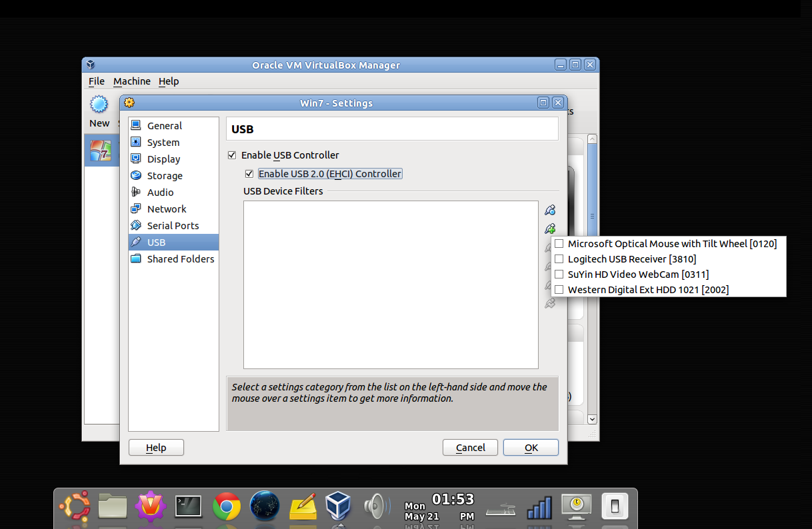812x529 pixels.
Task: Click the add empty USB filter icon
Action: (x=549, y=210)
